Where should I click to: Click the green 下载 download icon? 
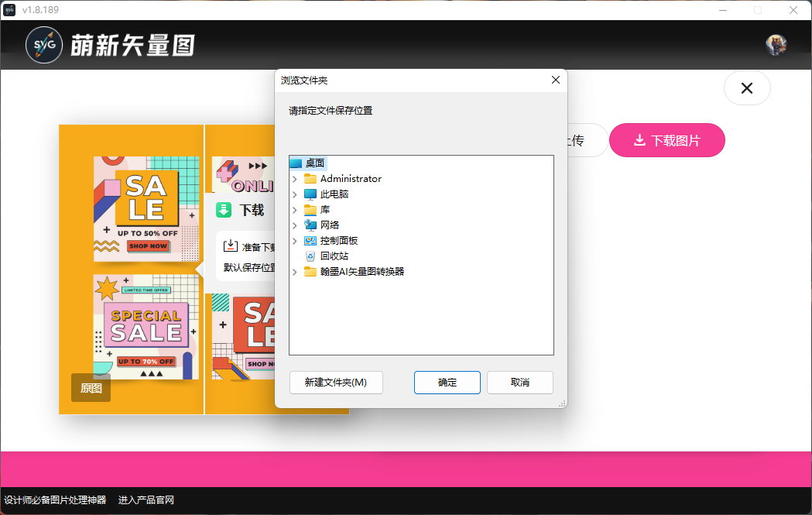[224, 210]
